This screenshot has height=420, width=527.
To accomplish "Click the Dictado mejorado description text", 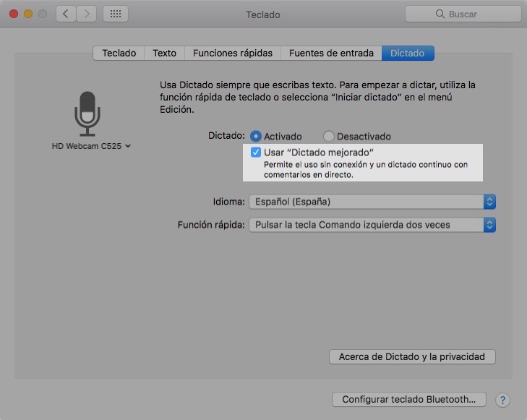I will click(x=366, y=170).
